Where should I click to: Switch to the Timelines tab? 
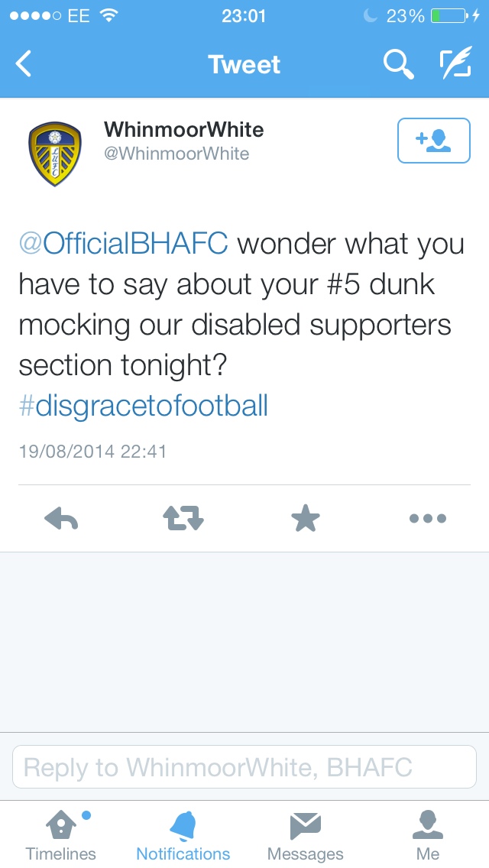tap(61, 835)
